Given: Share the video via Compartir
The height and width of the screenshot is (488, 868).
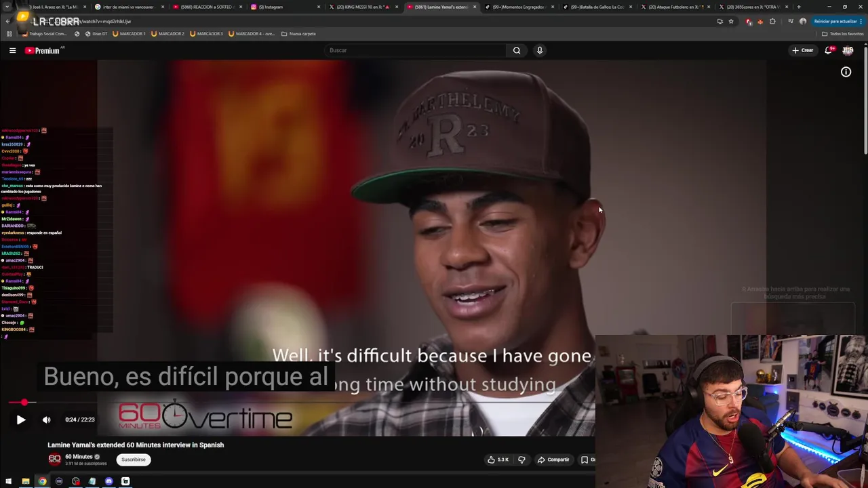Looking at the screenshot, I should coord(553,460).
